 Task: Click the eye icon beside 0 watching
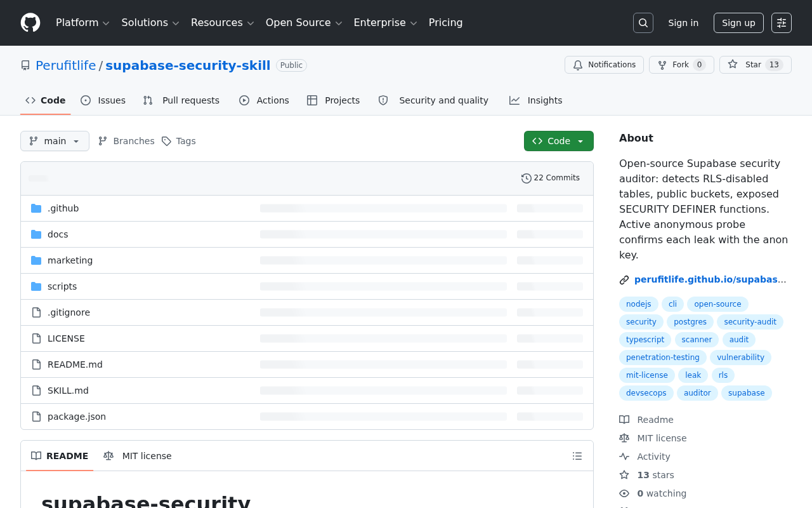pyautogui.click(x=624, y=493)
